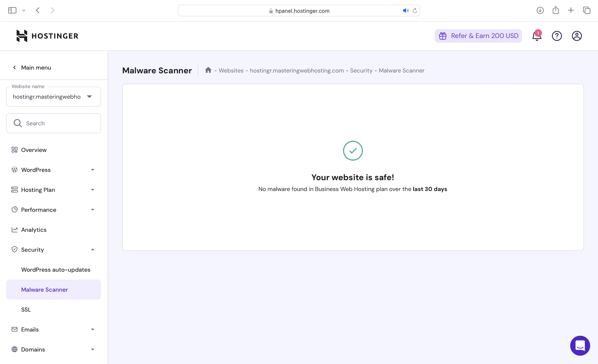Reload the page
This screenshot has width=598, height=364.
click(x=415, y=10)
